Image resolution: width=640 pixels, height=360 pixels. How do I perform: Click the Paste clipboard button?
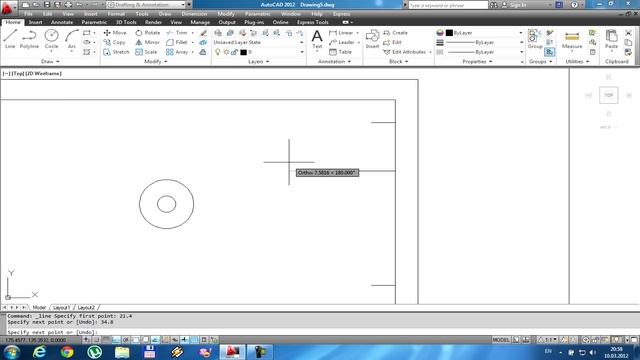click(x=611, y=39)
